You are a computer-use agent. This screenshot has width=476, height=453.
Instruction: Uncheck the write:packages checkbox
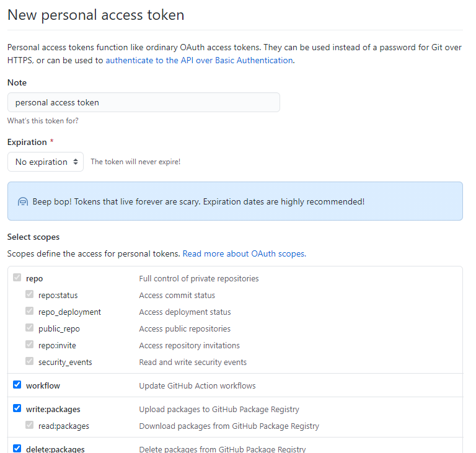(17, 409)
